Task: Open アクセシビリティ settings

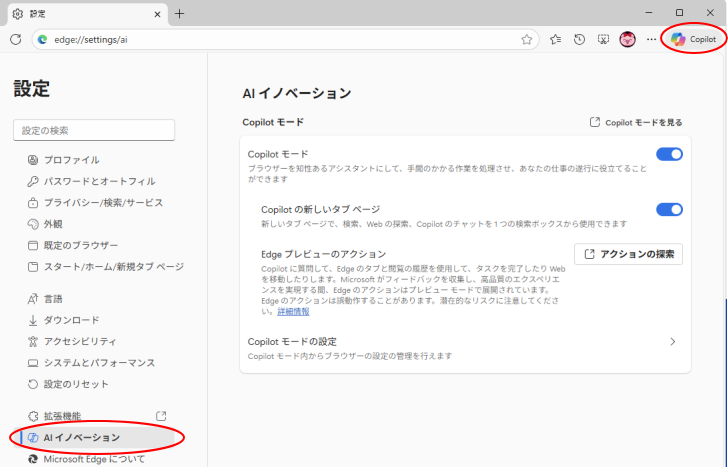Action: (x=72, y=342)
